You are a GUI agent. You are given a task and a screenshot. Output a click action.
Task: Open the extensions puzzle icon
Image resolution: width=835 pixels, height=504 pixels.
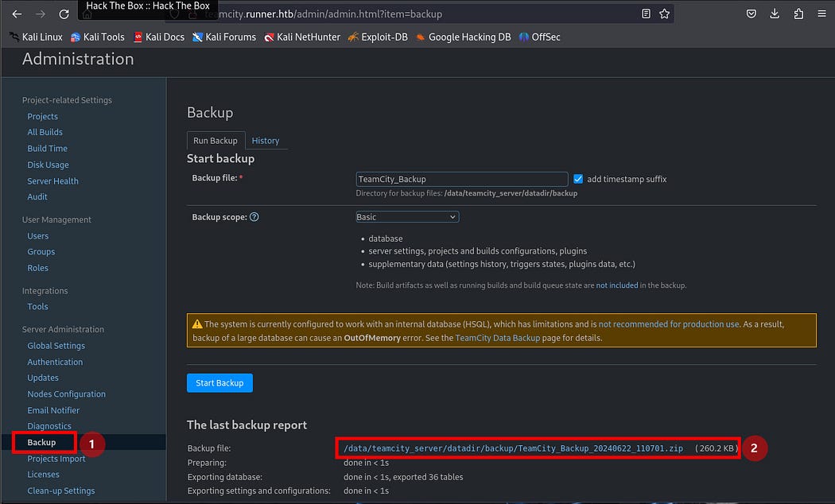(x=798, y=14)
